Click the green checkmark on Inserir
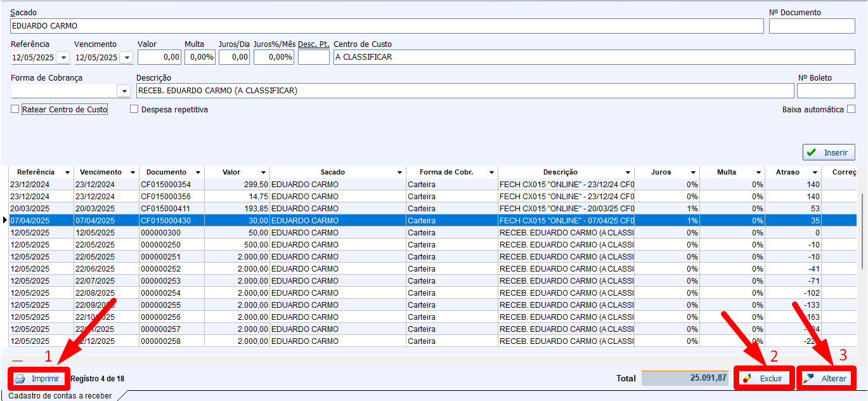 click(x=812, y=153)
